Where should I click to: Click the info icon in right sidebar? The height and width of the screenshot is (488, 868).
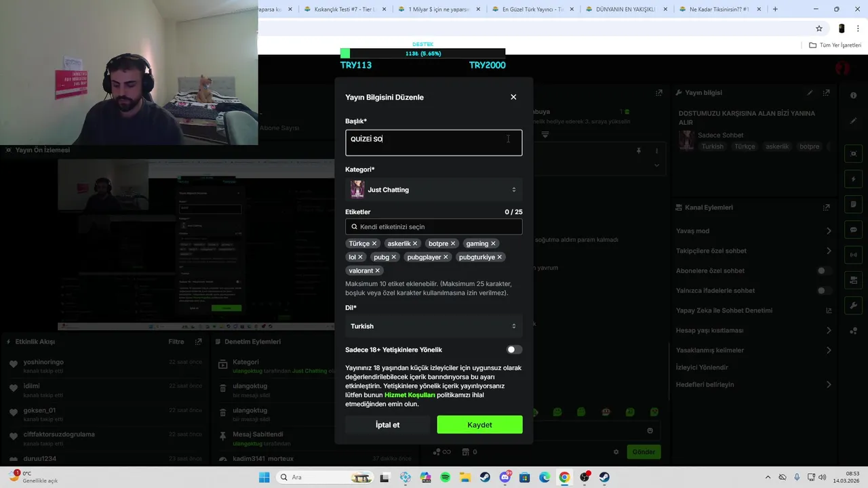[x=853, y=96]
